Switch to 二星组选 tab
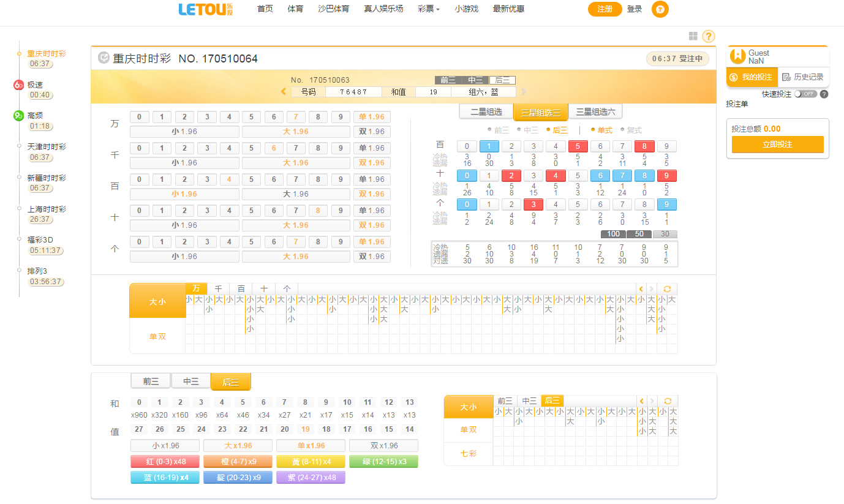This screenshot has height=504, width=844. pos(486,112)
